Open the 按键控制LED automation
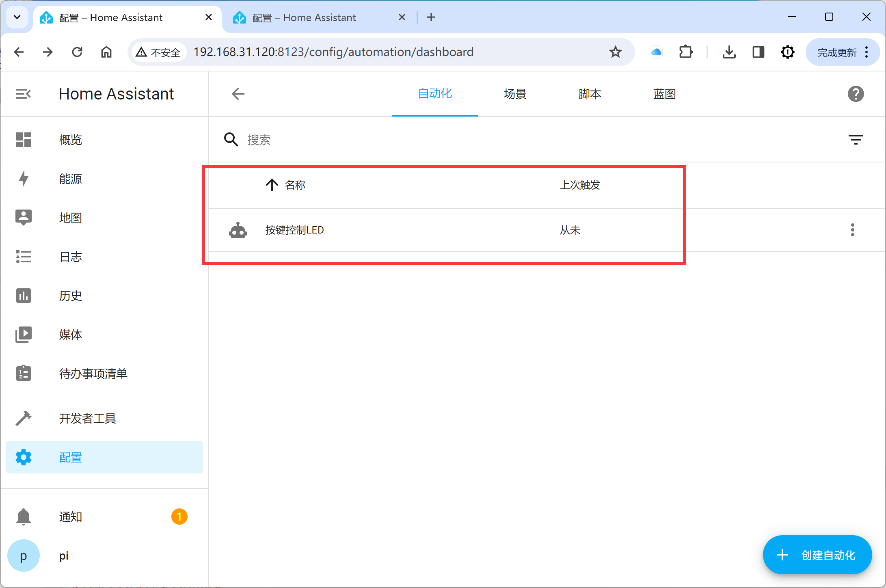 click(x=294, y=230)
